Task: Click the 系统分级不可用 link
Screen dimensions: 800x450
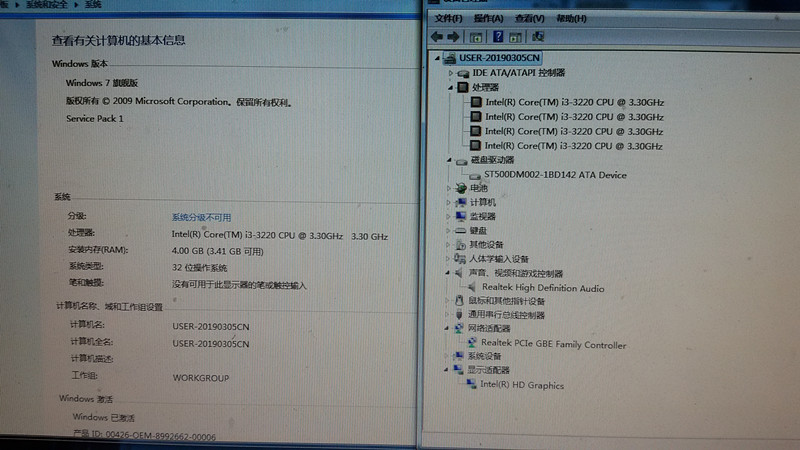Action: click(x=201, y=217)
